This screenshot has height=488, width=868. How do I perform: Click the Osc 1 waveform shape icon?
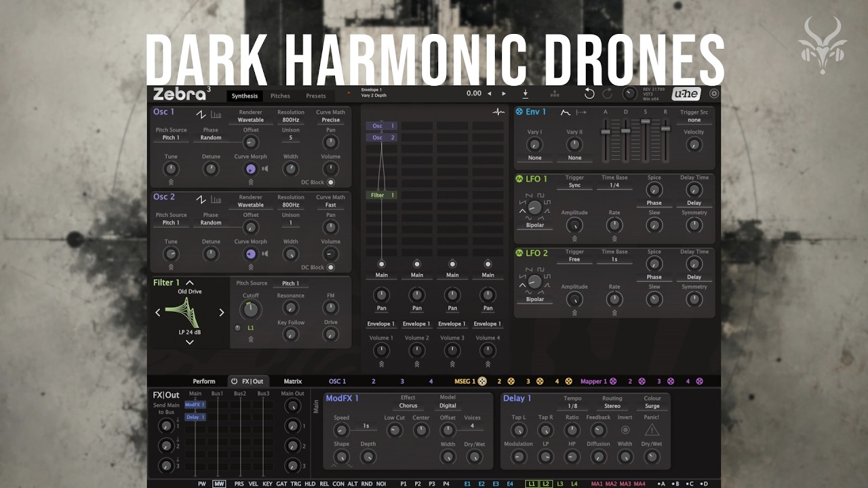(x=201, y=114)
